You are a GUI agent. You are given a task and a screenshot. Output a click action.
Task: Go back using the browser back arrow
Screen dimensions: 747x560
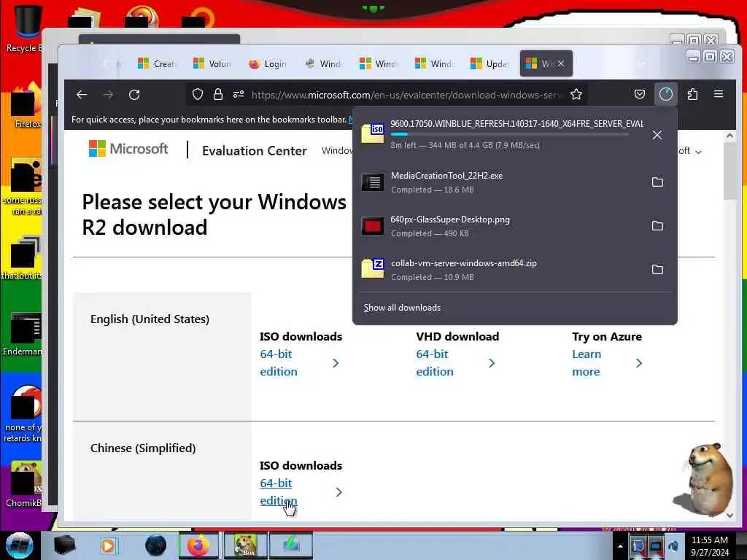click(x=82, y=95)
